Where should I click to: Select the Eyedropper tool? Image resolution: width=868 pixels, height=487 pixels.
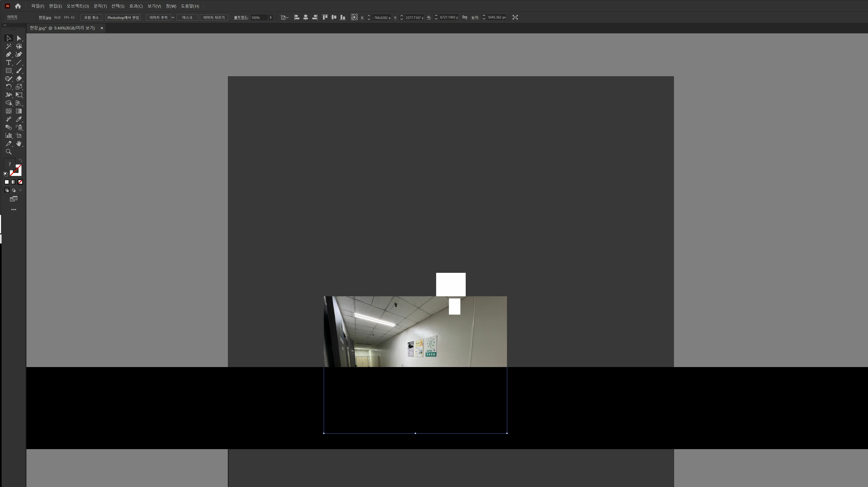19,119
